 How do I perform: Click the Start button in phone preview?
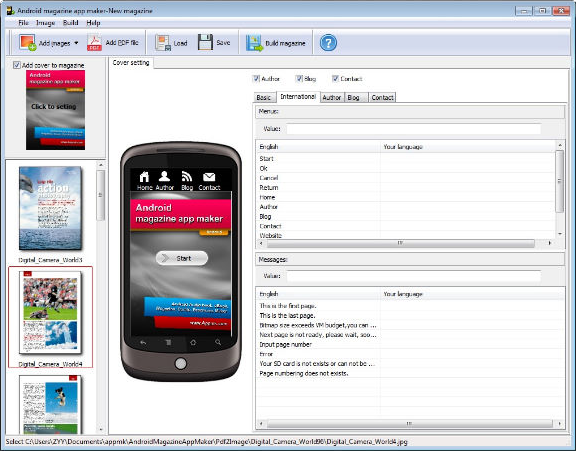click(182, 258)
